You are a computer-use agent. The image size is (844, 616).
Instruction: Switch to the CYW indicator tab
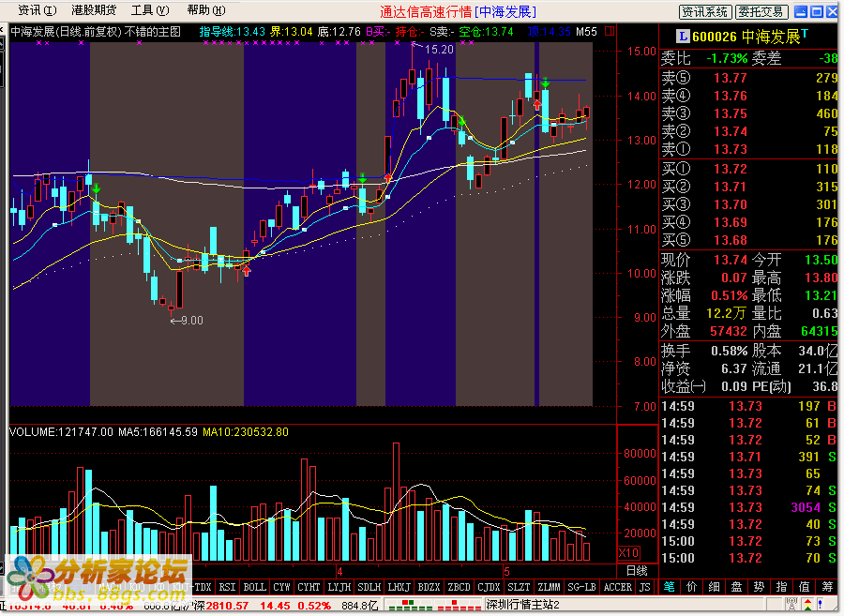pyautogui.click(x=281, y=587)
